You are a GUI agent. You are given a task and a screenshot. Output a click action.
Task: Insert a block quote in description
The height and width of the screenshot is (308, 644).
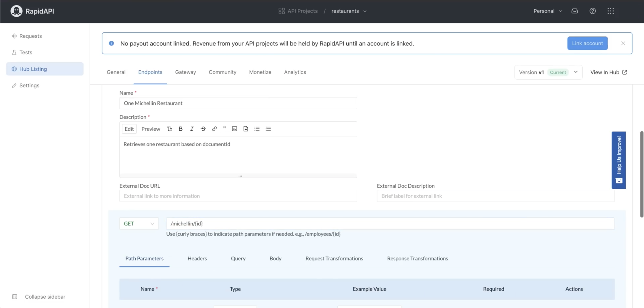coord(224,128)
